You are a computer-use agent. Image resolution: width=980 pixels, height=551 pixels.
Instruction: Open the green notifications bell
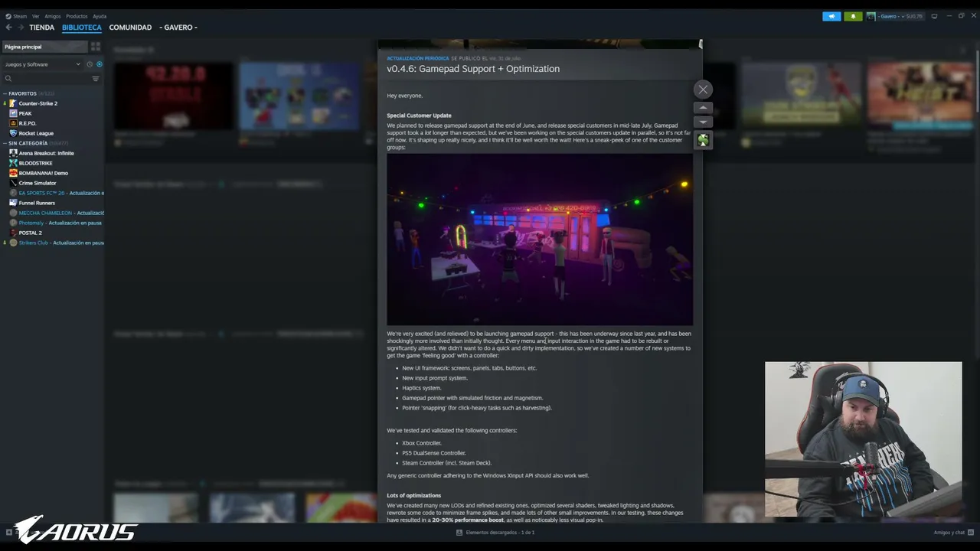853,16
